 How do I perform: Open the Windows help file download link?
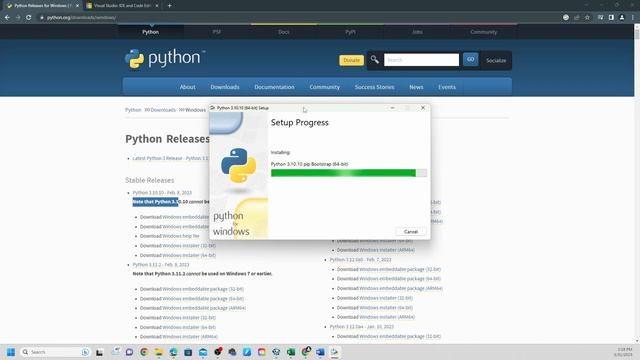click(x=181, y=236)
